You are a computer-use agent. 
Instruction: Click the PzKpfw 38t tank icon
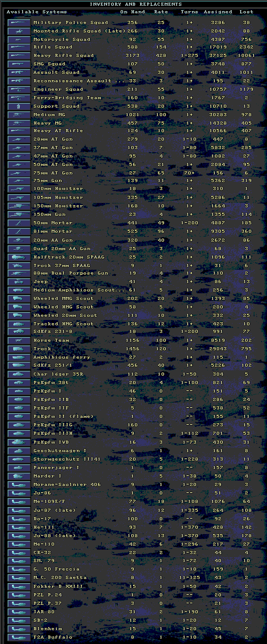tap(19, 383)
